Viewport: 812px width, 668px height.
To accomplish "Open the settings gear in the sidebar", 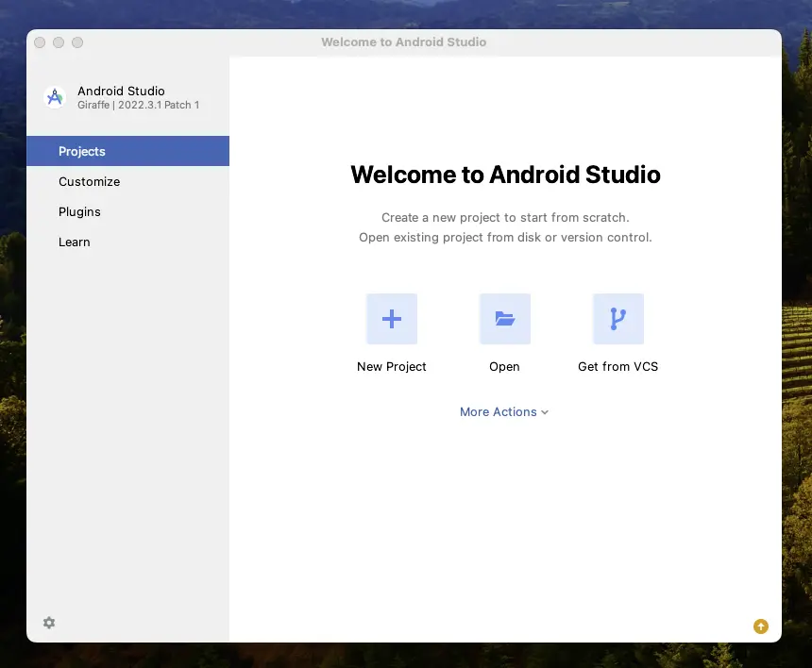I will point(49,623).
